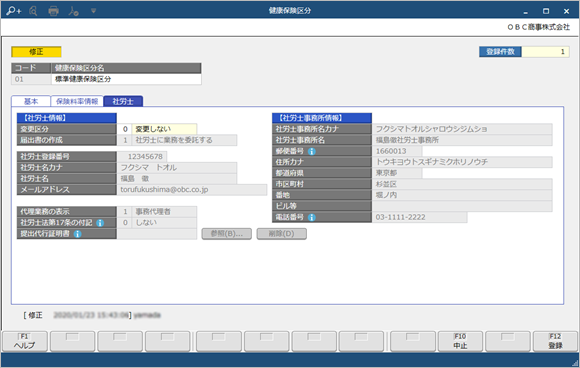Click the tools settings icon in title bar
This screenshot has height=368, width=580.
click(73, 11)
